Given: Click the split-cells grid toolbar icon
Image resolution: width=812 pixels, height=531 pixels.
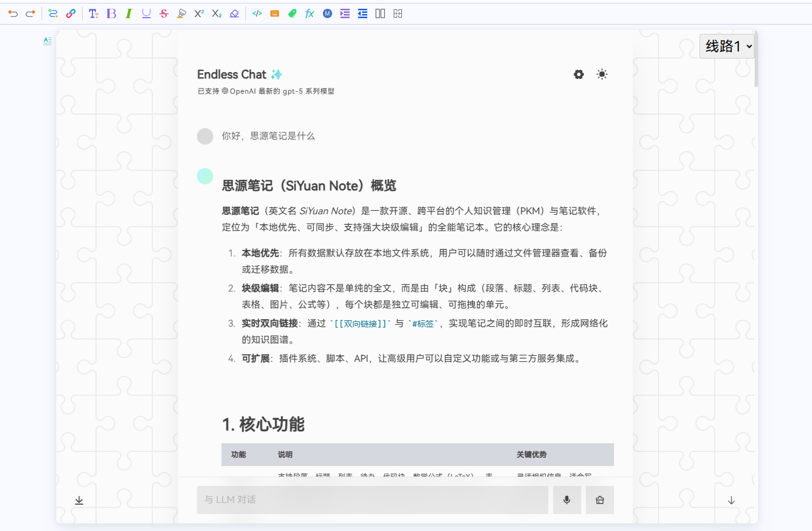Looking at the screenshot, I should [398, 13].
